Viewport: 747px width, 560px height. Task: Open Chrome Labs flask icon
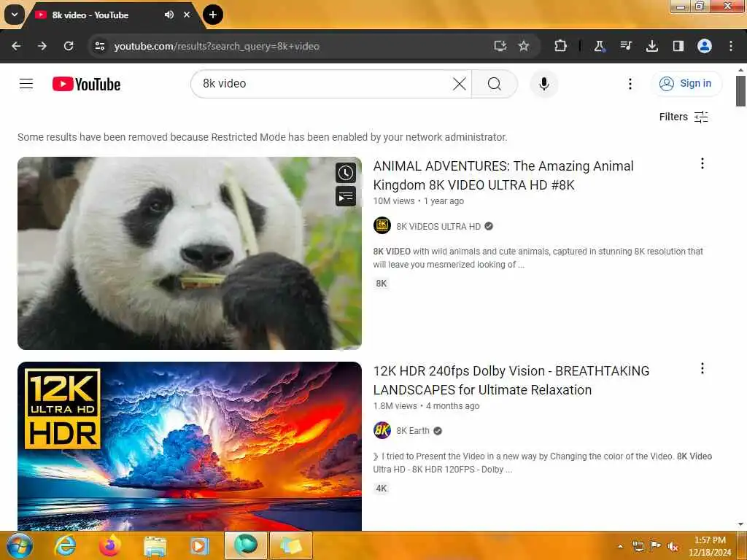click(x=600, y=46)
